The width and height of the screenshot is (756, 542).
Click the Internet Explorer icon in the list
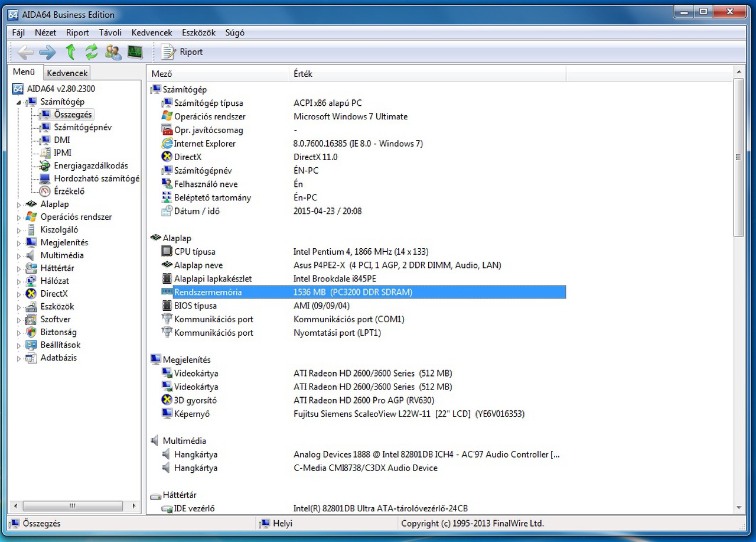click(167, 144)
